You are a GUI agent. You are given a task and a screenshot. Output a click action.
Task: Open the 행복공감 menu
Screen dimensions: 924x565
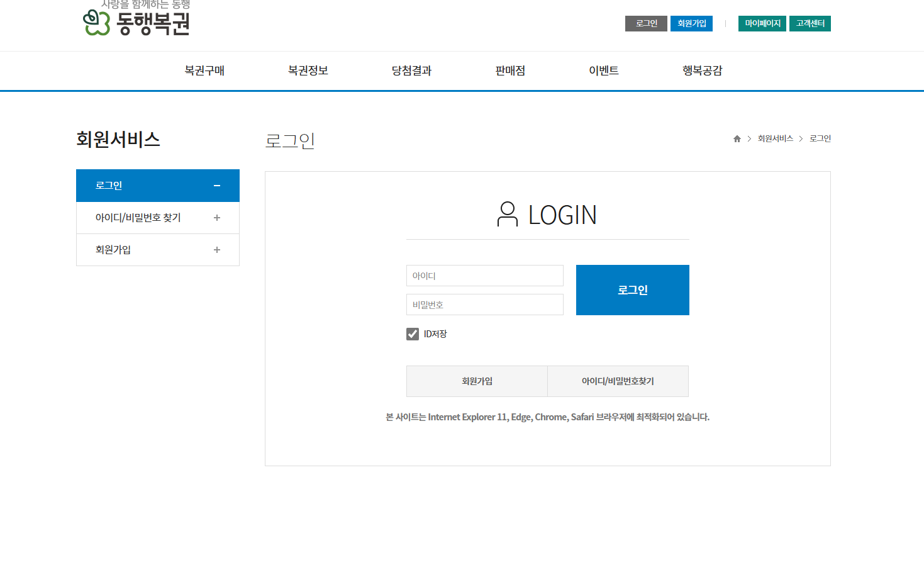[701, 70]
